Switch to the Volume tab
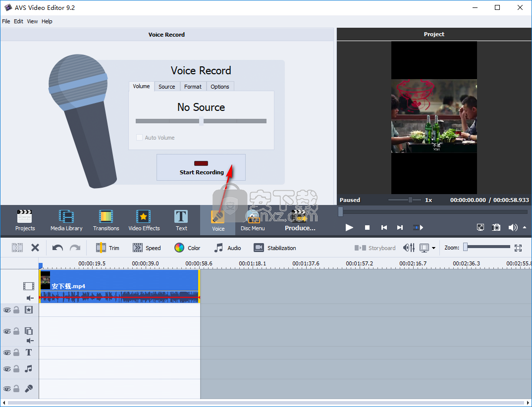The height and width of the screenshot is (407, 532). click(141, 86)
